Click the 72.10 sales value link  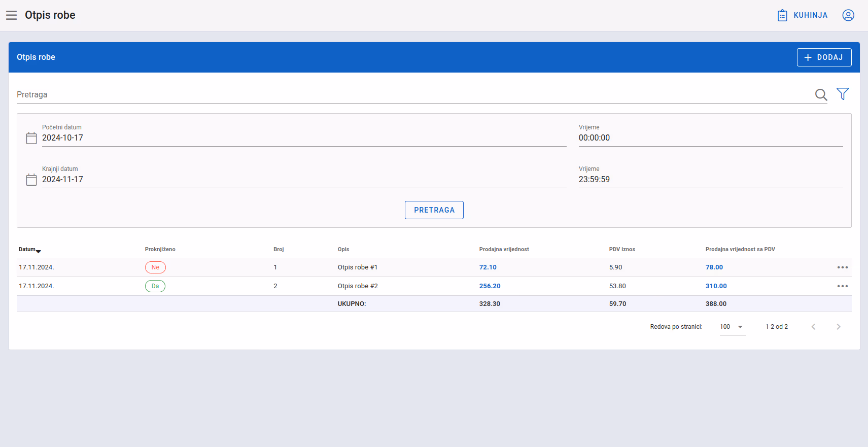click(488, 267)
